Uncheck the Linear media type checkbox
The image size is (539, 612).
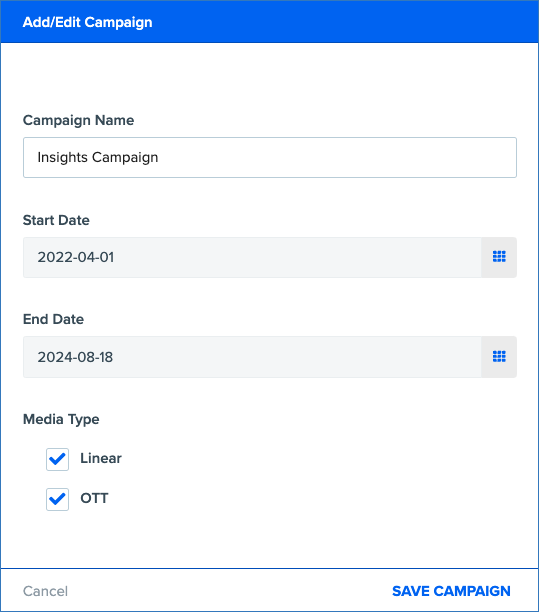[x=57, y=459]
